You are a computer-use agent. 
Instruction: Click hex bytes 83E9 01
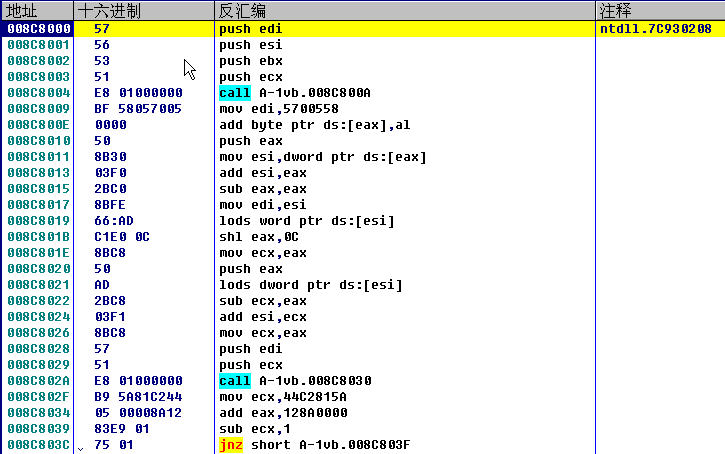[x=122, y=429]
